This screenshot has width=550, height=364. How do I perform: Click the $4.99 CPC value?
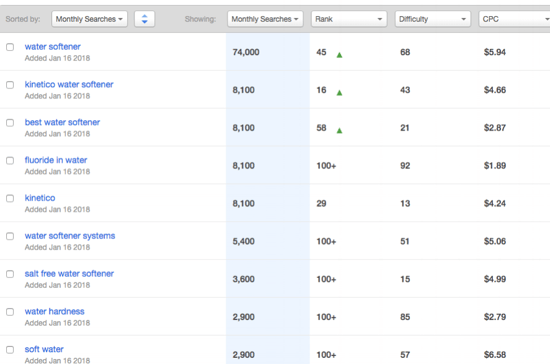495,279
